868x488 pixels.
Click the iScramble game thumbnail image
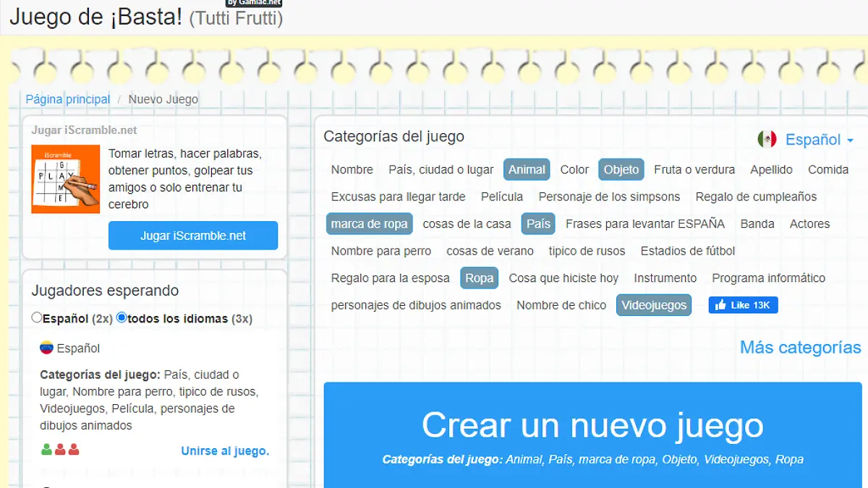coord(65,179)
